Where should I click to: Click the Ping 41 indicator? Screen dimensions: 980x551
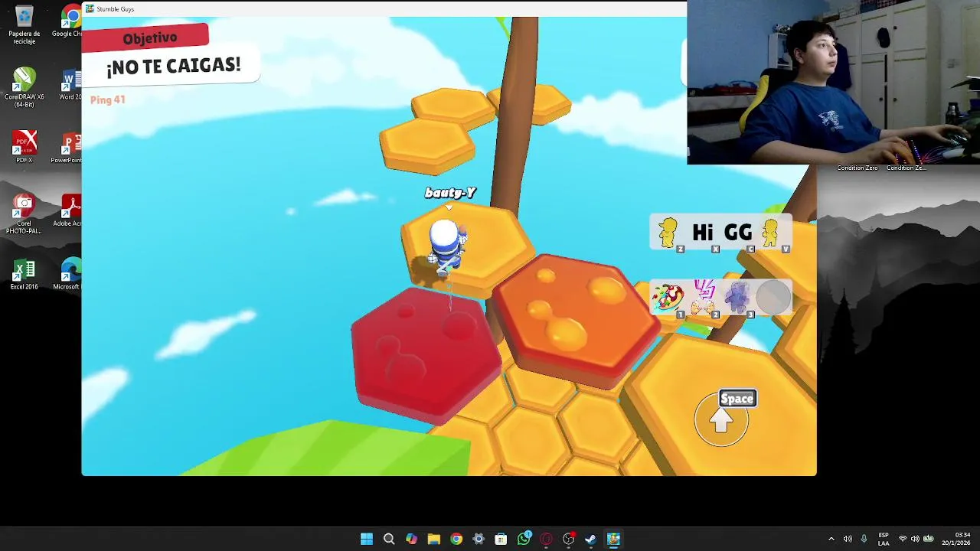coord(107,99)
